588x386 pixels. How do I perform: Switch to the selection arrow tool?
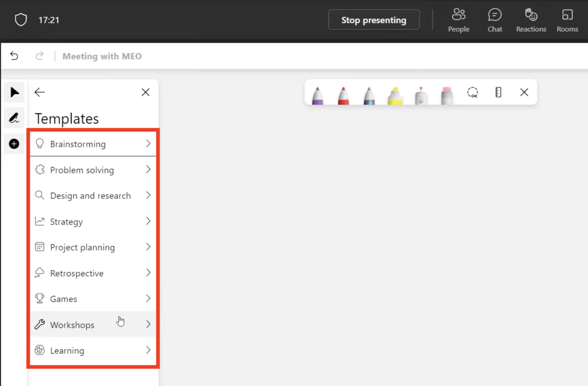(14, 92)
